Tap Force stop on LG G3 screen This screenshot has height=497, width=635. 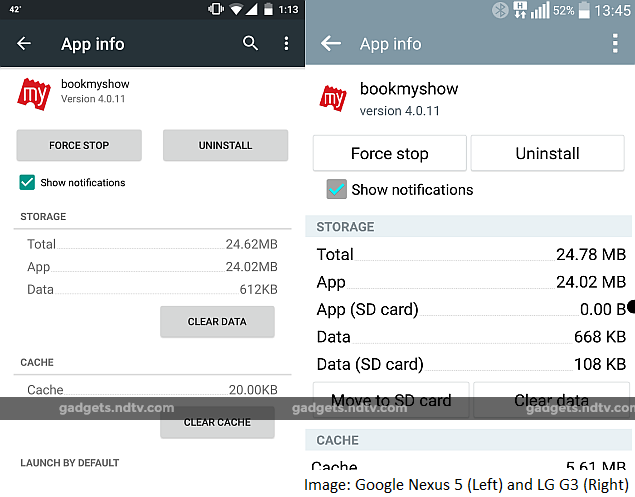coord(390,154)
